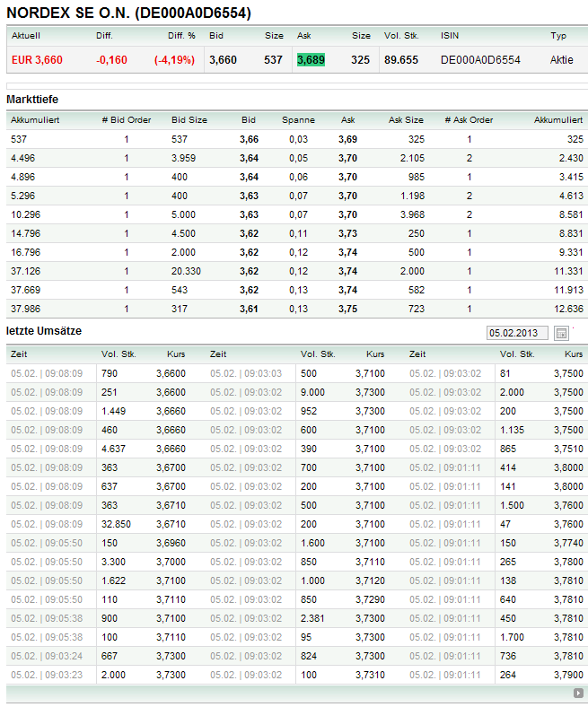Click the ask size 985
588x707 pixels.
(x=417, y=178)
